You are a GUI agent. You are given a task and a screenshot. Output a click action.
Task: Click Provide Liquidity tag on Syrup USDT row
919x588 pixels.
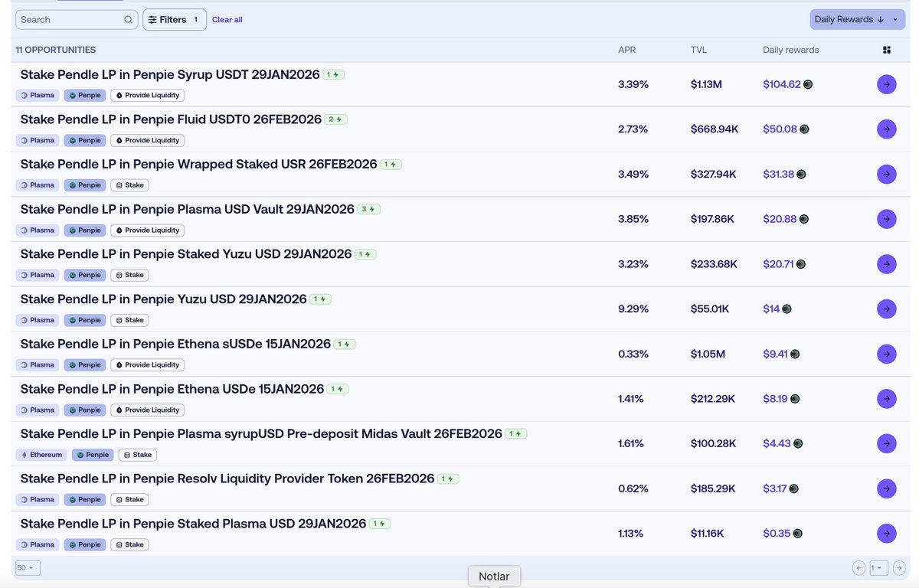148,96
